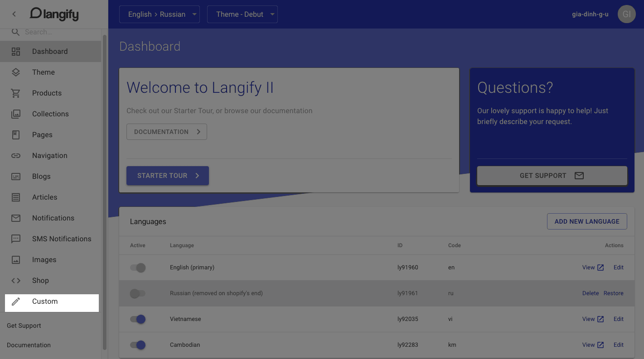Viewport: 644px width, 359px height.
Task: Click the Products cart icon
Action: tap(16, 93)
